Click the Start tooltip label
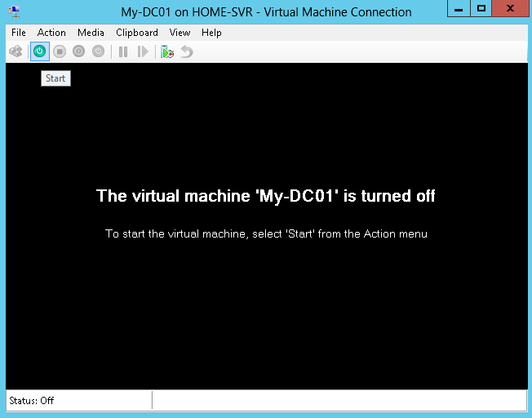 coord(55,78)
